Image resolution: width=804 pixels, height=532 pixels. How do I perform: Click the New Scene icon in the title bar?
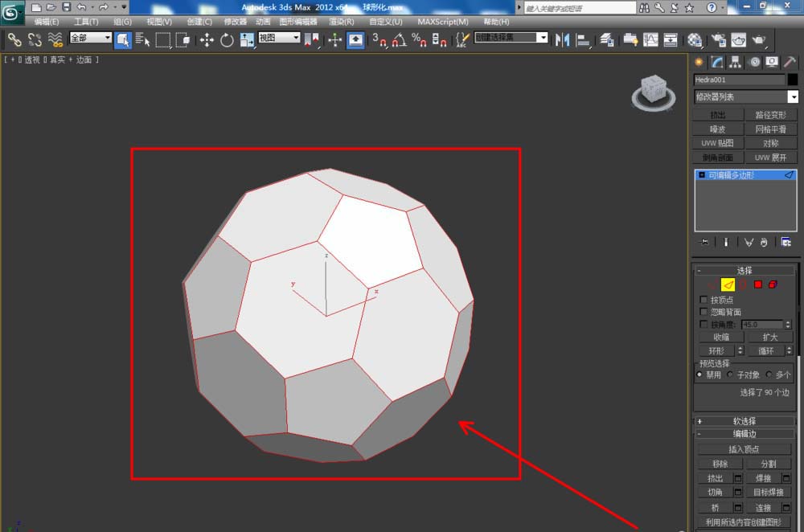(36, 7)
